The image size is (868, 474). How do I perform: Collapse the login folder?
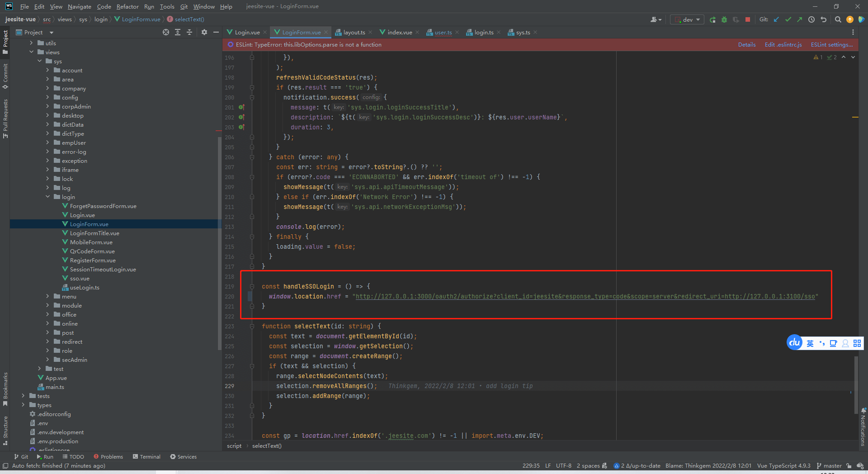pos(47,197)
